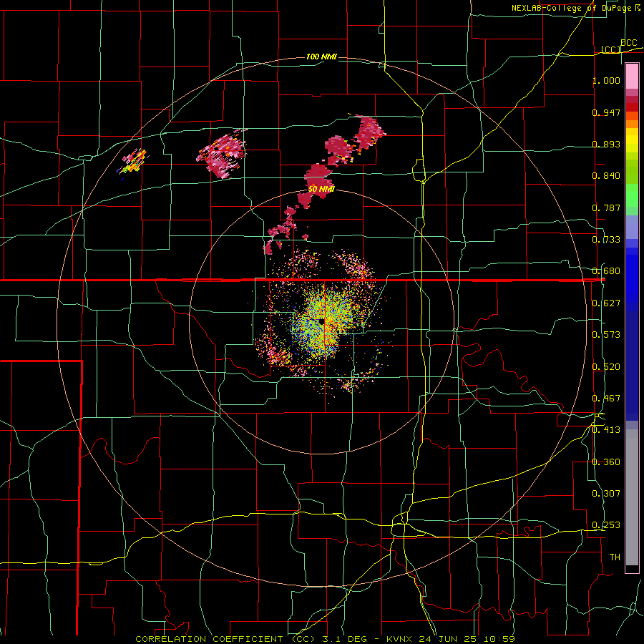Click the black radar site dot at center
Screen dimensions: 644x644
pyautogui.click(x=321, y=321)
